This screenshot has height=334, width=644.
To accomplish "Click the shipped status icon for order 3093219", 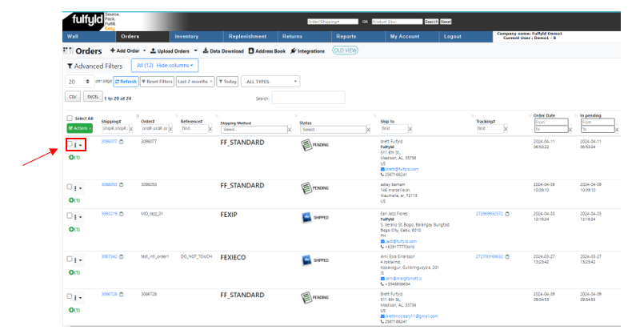I will [x=306, y=217].
